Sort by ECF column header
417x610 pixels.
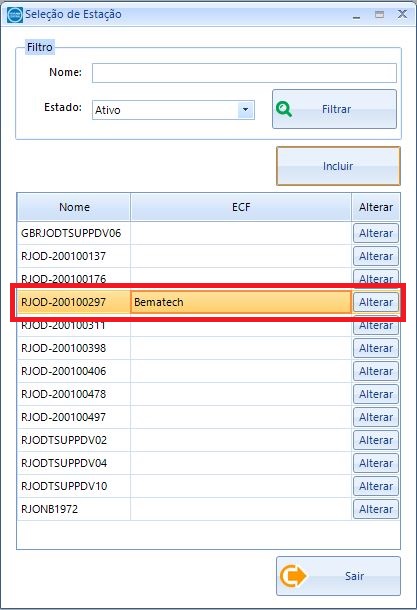(241, 207)
